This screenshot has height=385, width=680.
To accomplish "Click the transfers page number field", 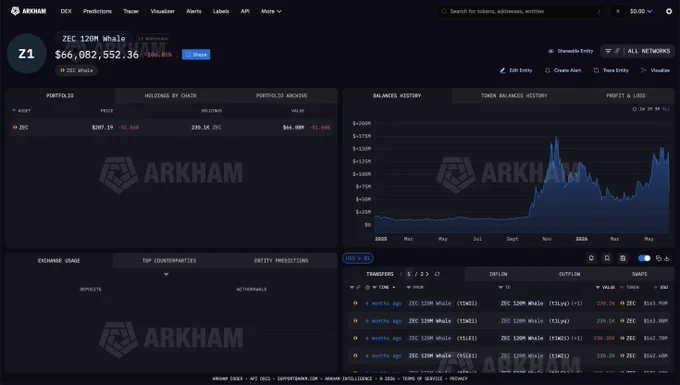I will click(409, 274).
